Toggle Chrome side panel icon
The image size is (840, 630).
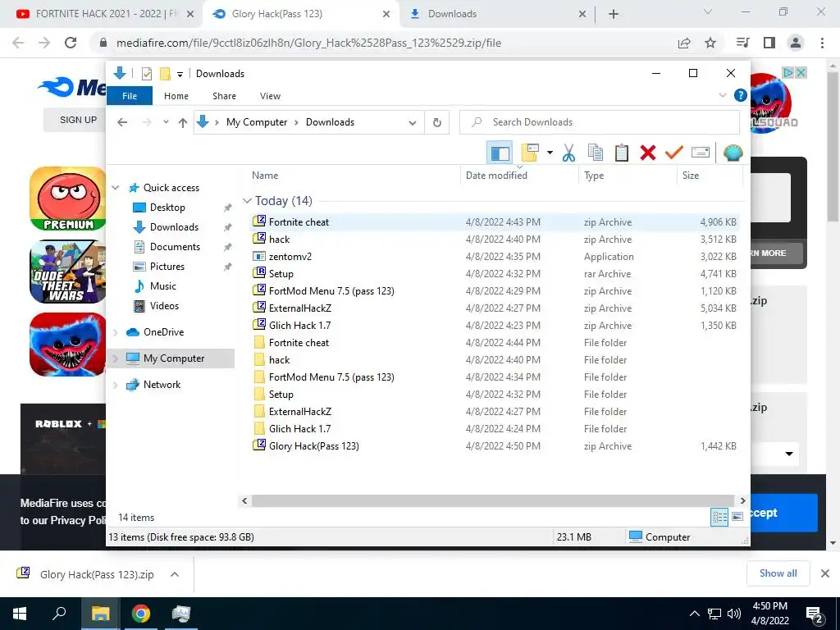[x=769, y=43]
